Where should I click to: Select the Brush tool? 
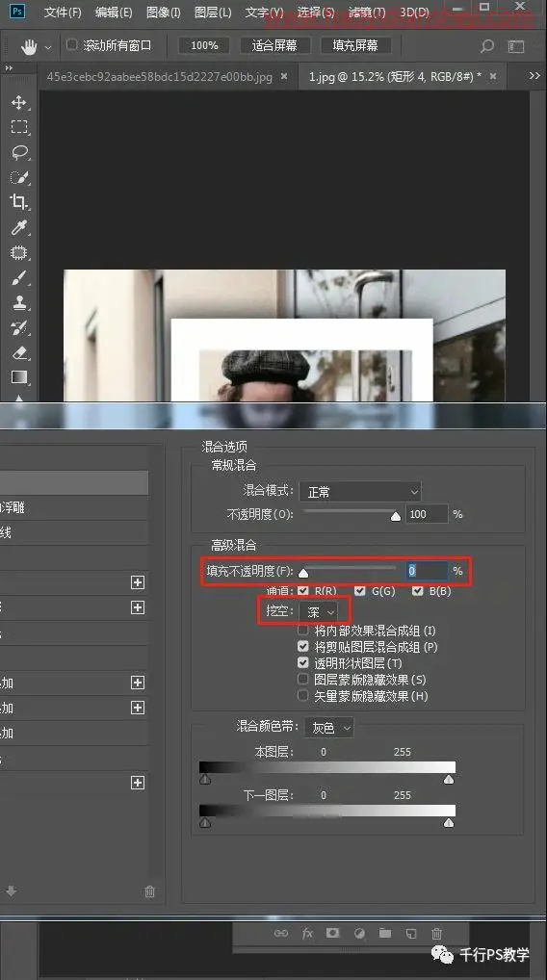coord(18,277)
